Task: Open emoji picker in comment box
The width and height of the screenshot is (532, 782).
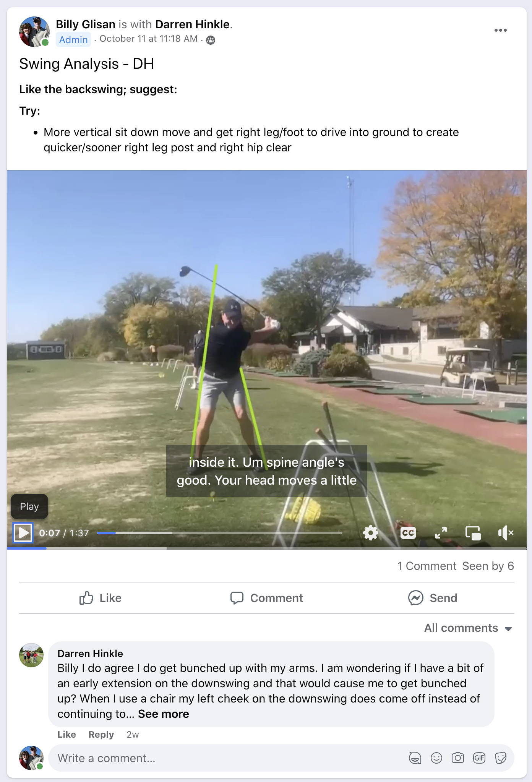Action: pos(436,758)
